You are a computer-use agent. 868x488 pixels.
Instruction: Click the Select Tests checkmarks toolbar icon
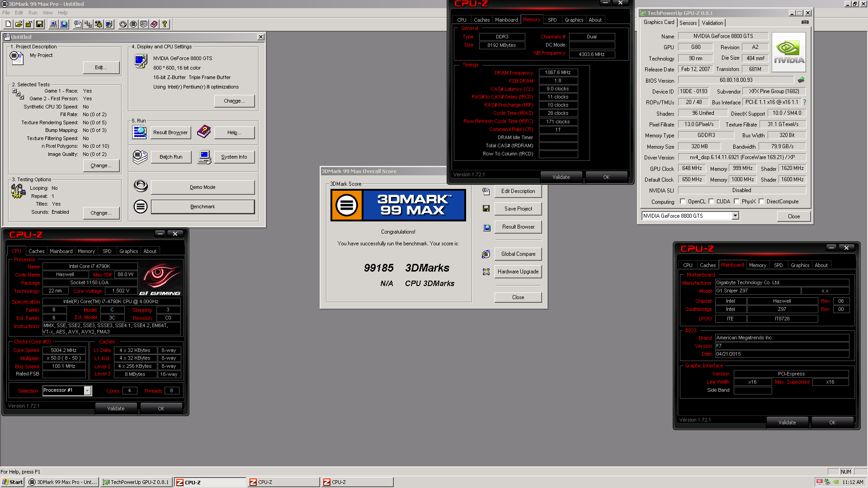tap(88, 24)
